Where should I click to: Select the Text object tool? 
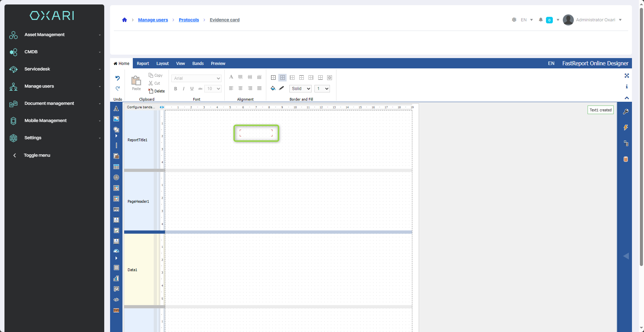pyautogui.click(x=116, y=109)
